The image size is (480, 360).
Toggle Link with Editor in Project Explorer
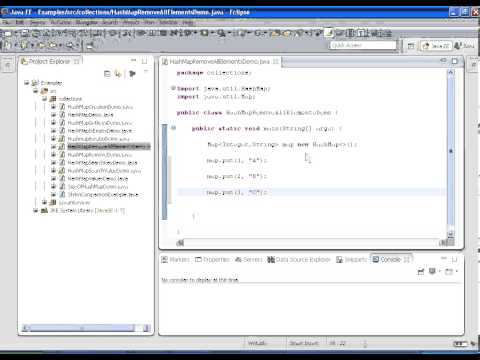tap(118, 74)
